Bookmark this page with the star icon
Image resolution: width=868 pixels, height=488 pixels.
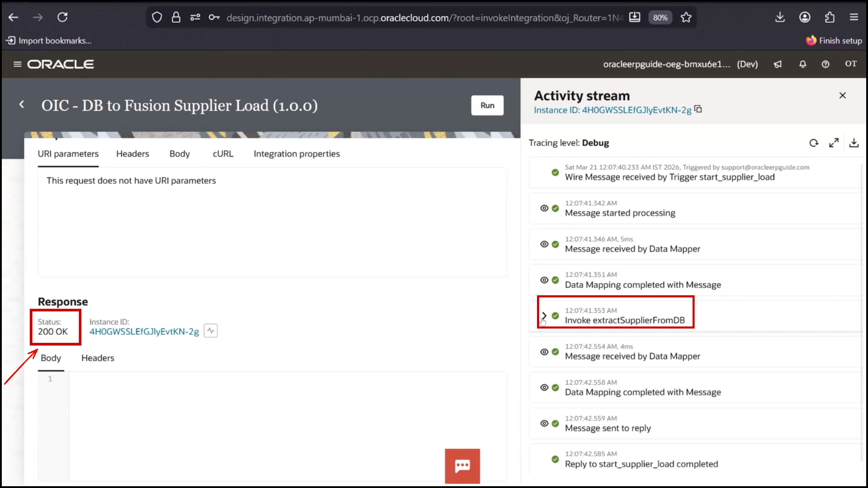point(686,18)
